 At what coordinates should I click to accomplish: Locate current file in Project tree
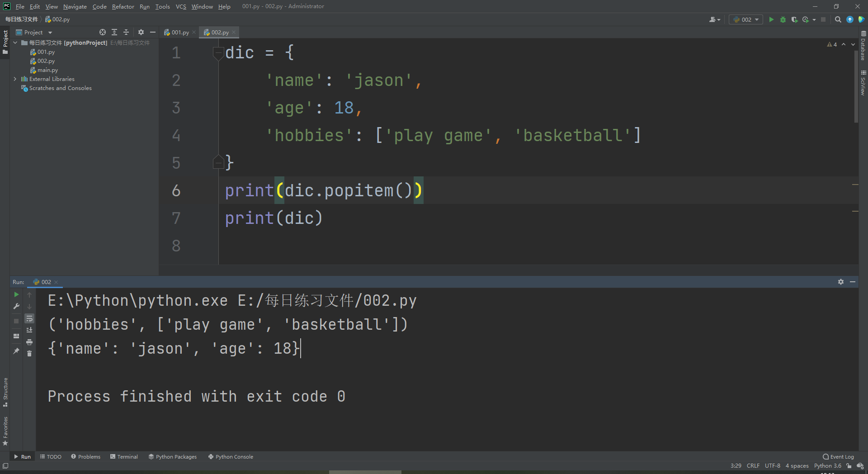[103, 32]
